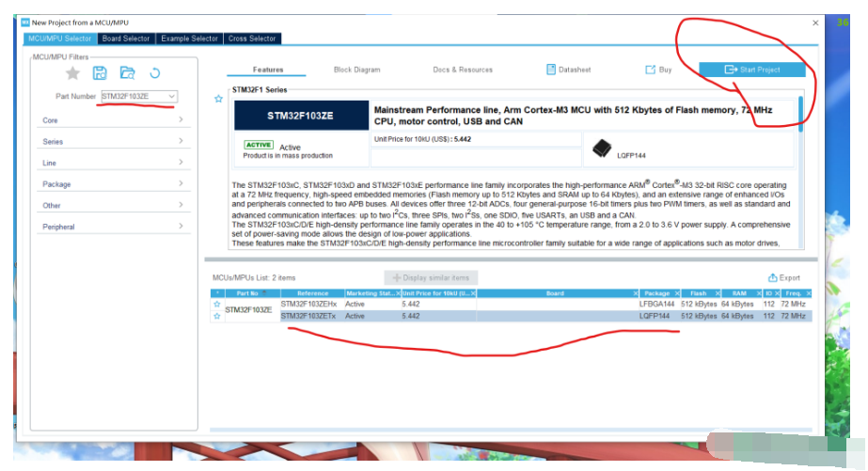The image size is (868, 471).
Task: Expand the Peripheral filter section
Action: 114,227
